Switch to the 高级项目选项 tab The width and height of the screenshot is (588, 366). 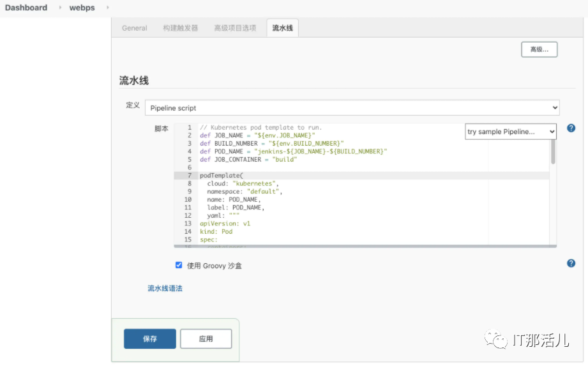click(x=235, y=28)
